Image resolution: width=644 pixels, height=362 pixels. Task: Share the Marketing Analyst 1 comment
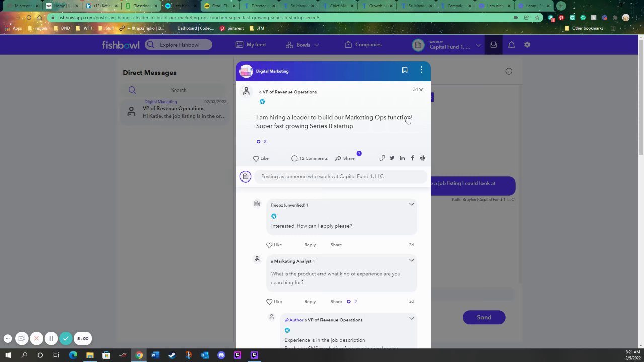(x=336, y=302)
